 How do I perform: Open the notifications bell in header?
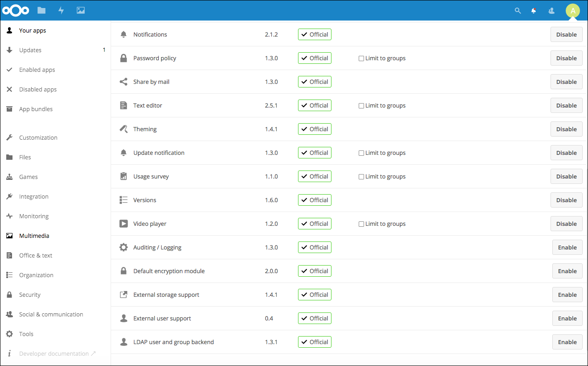tap(534, 11)
